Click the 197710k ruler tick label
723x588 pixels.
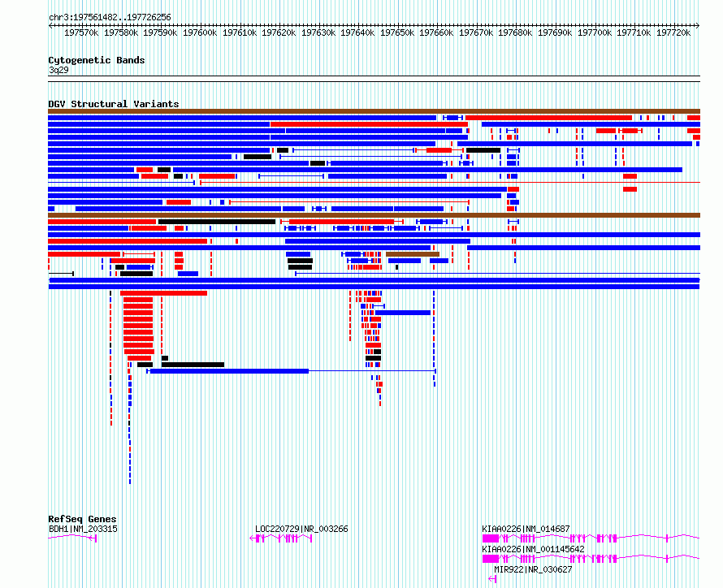pyautogui.click(x=634, y=32)
